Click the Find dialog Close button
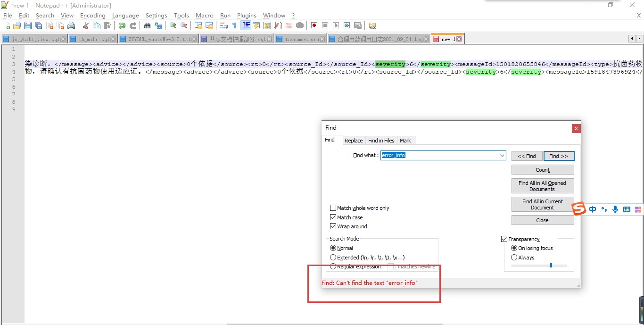Screen dimensions: 644x325 click(543, 220)
